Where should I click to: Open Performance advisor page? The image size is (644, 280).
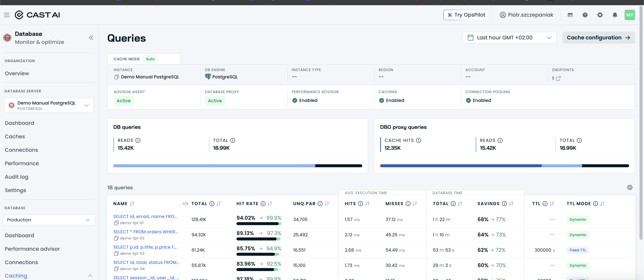tap(32, 249)
